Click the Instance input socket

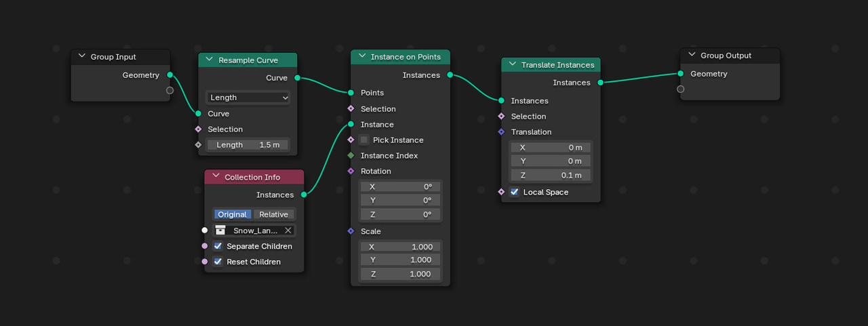pyautogui.click(x=351, y=124)
